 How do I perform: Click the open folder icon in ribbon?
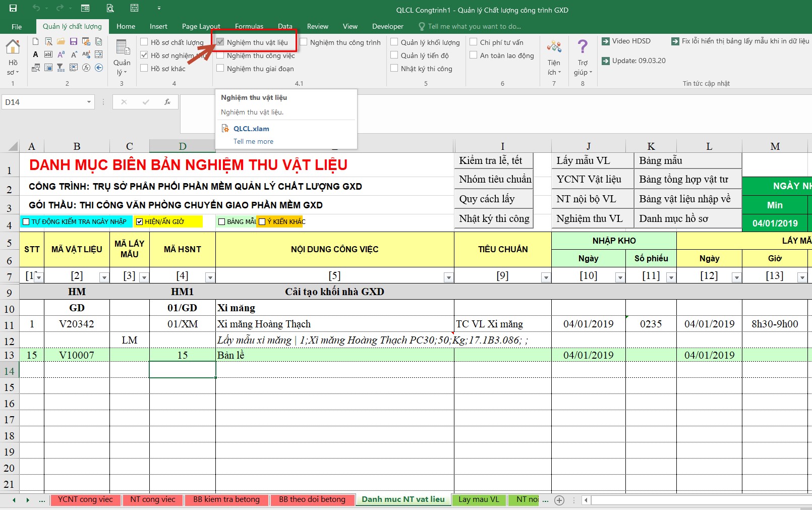[61, 41]
